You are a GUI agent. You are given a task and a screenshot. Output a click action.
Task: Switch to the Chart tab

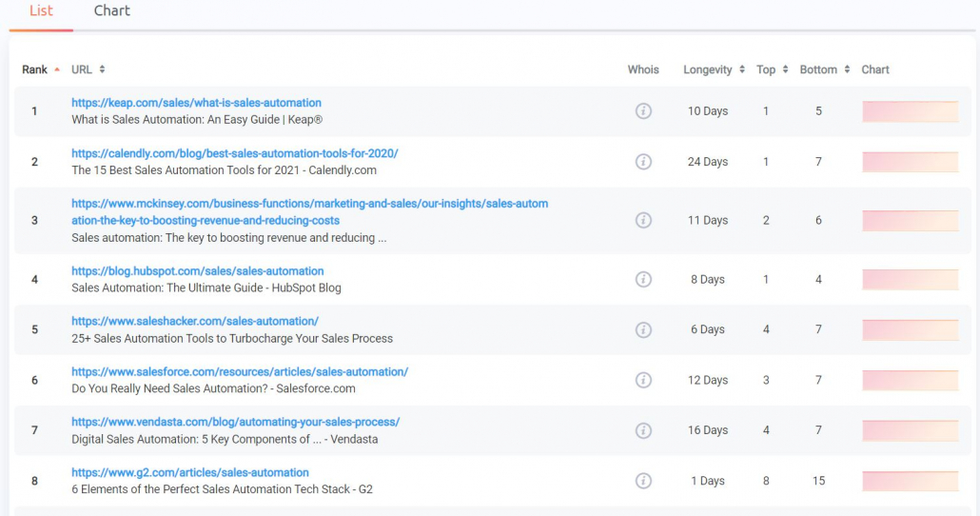point(112,11)
